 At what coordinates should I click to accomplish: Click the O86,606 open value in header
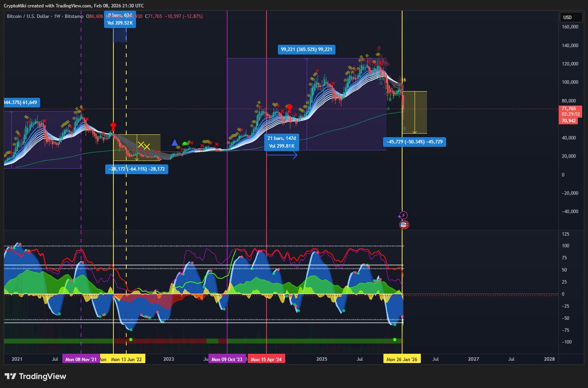pos(94,17)
